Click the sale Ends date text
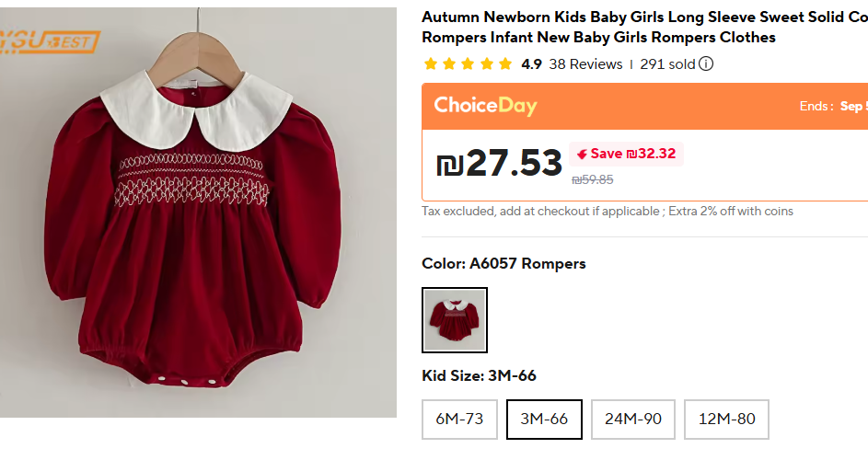 [x=831, y=106]
